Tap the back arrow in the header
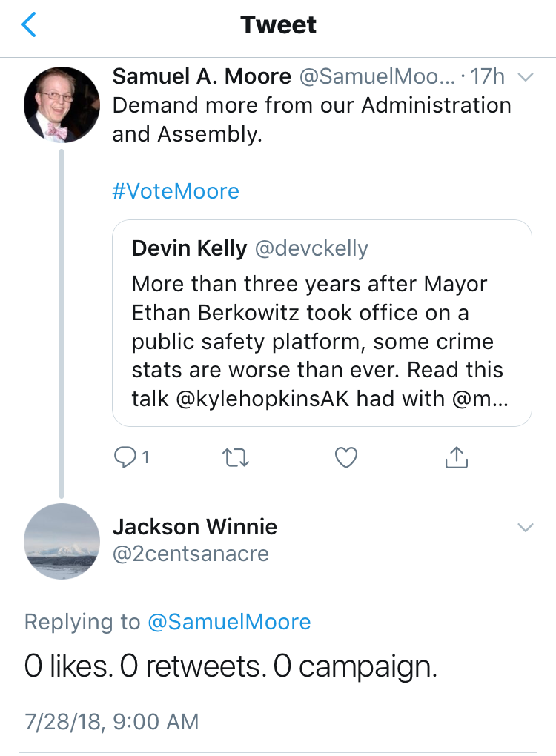The width and height of the screenshot is (556, 756). click(29, 24)
